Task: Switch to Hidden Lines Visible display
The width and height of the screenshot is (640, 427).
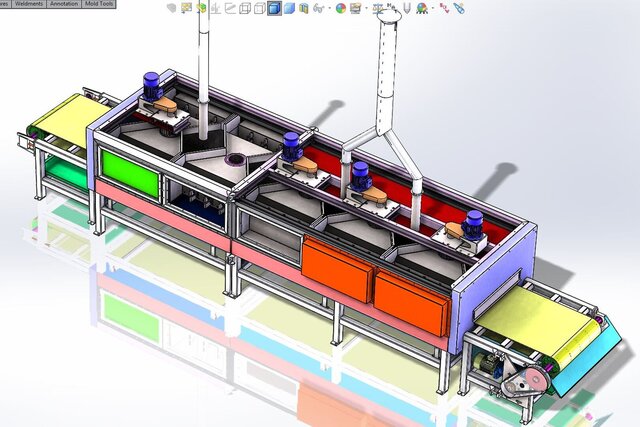Action: 245,8
